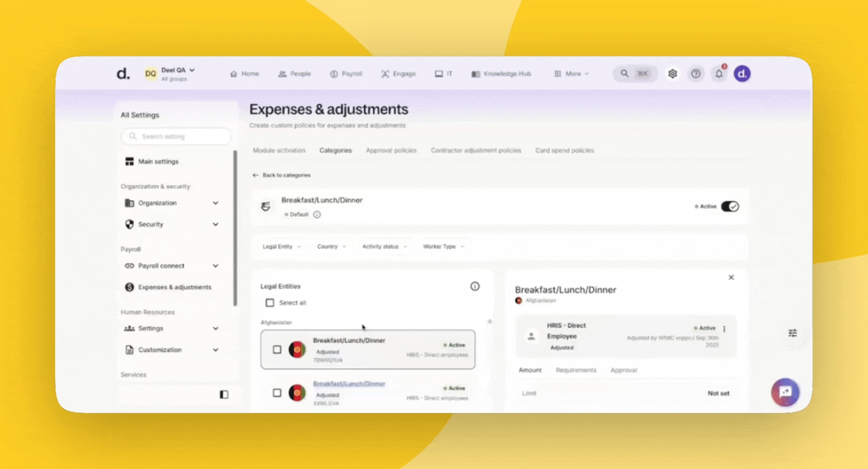868x469 pixels.
Task: Check the first Afghanistan entity checkbox
Action: point(277,350)
